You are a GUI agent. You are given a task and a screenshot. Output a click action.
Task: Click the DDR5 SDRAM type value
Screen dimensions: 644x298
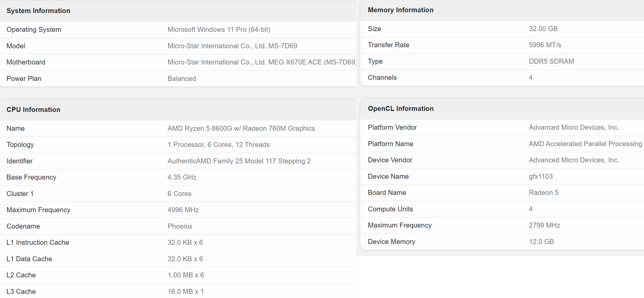(551, 61)
